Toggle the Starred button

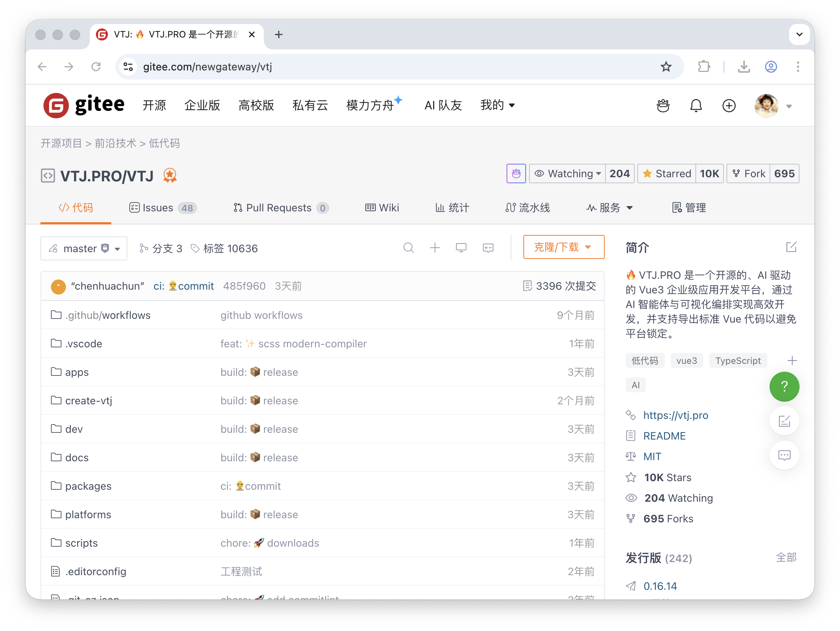tap(667, 173)
